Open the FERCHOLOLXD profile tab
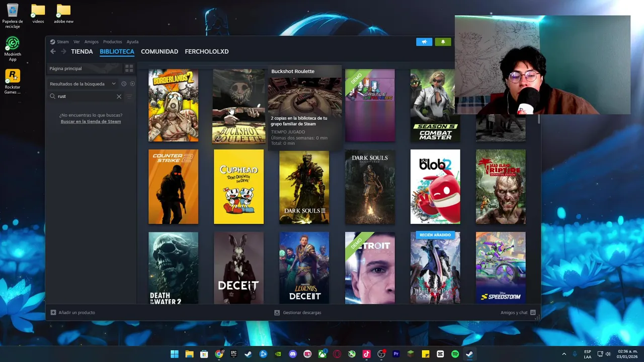The height and width of the screenshot is (362, 644). click(207, 51)
